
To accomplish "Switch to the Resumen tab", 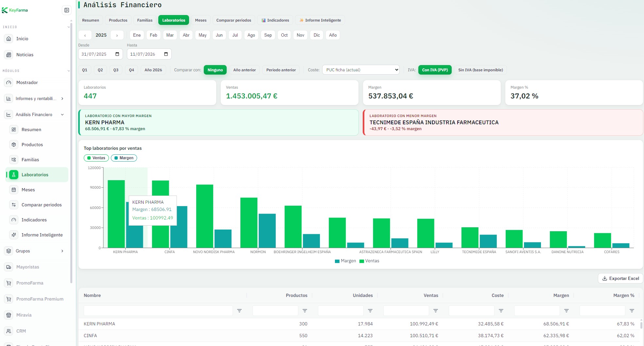I will [91, 20].
